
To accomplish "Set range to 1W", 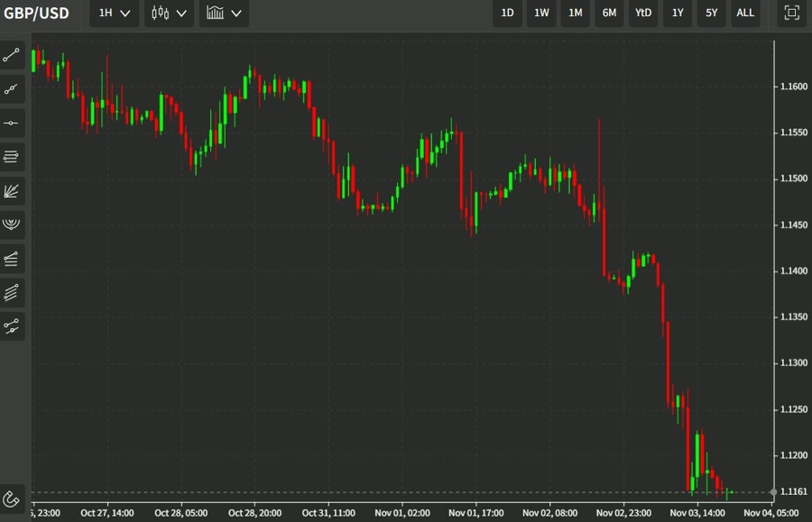I will pos(541,13).
